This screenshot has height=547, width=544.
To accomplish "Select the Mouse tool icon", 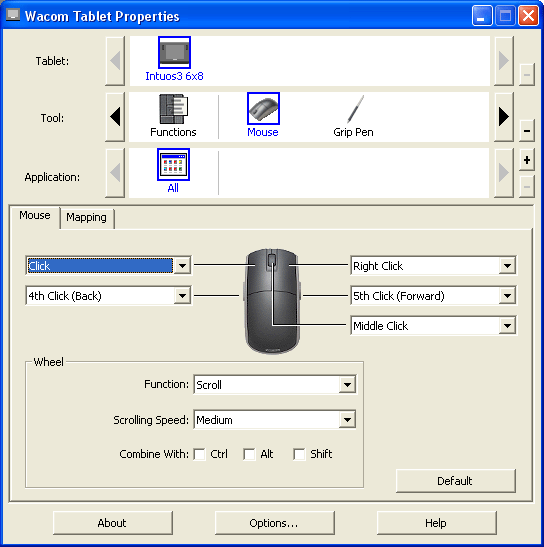I will coord(263,108).
